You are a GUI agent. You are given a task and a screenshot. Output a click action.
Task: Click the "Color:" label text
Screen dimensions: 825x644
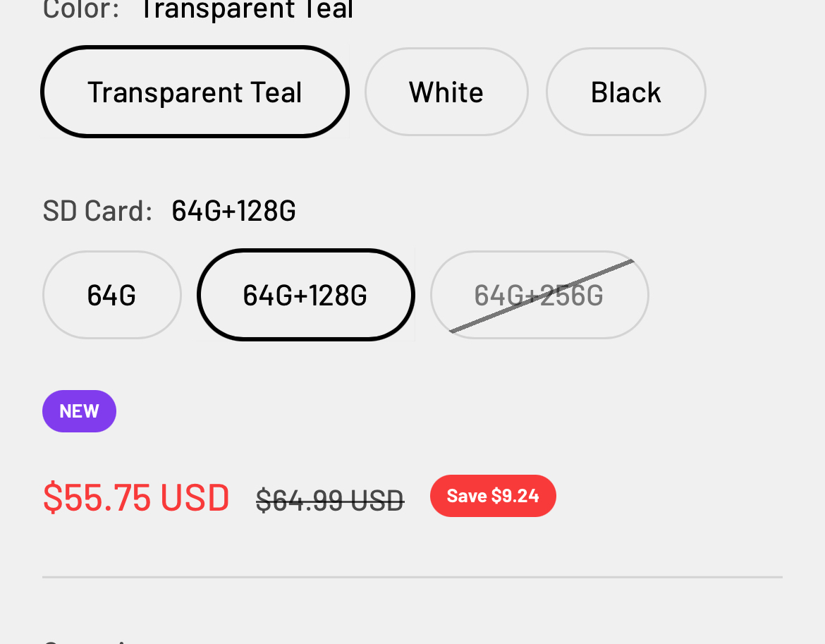tap(80, 10)
